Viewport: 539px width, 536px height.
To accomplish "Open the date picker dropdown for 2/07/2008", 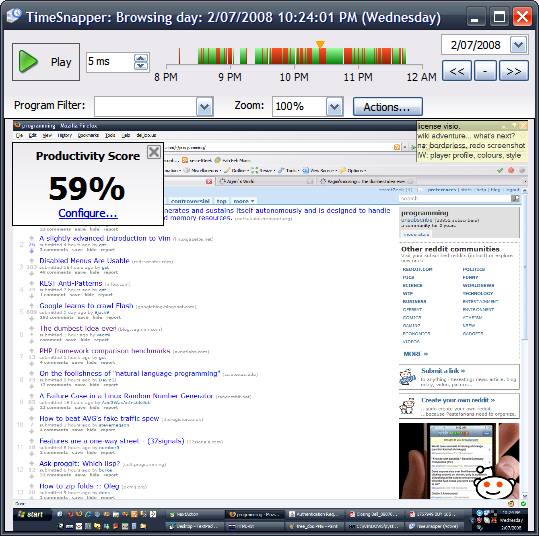I will click(x=519, y=45).
